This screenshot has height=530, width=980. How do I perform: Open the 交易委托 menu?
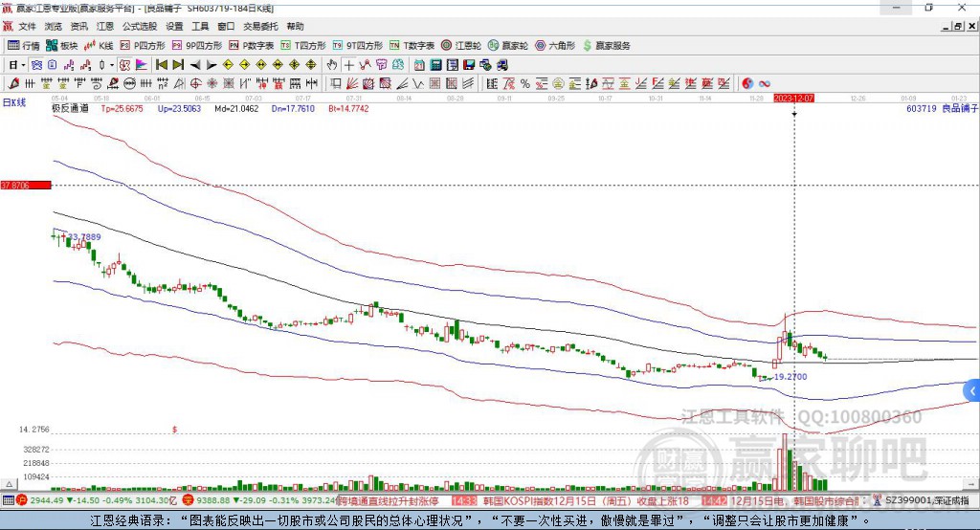pyautogui.click(x=260, y=26)
